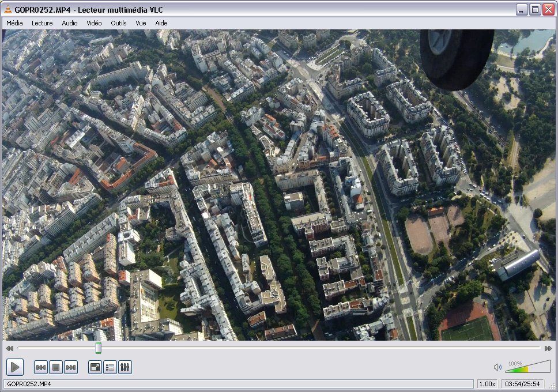The width and height of the screenshot is (558, 392).
Task: Step backward with slower arrow icon
Action: [x=10, y=348]
